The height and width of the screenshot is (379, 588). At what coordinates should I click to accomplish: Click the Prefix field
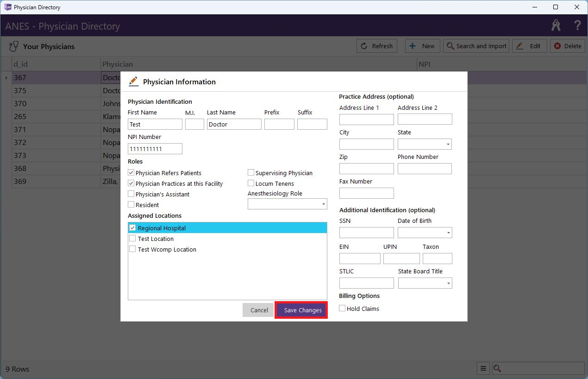pos(279,124)
